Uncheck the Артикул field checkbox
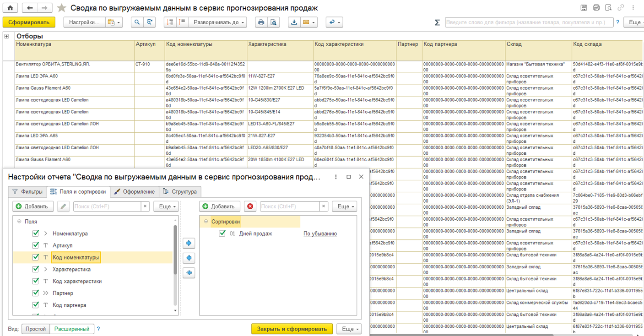Screen dimensions: 644x336 point(36,245)
